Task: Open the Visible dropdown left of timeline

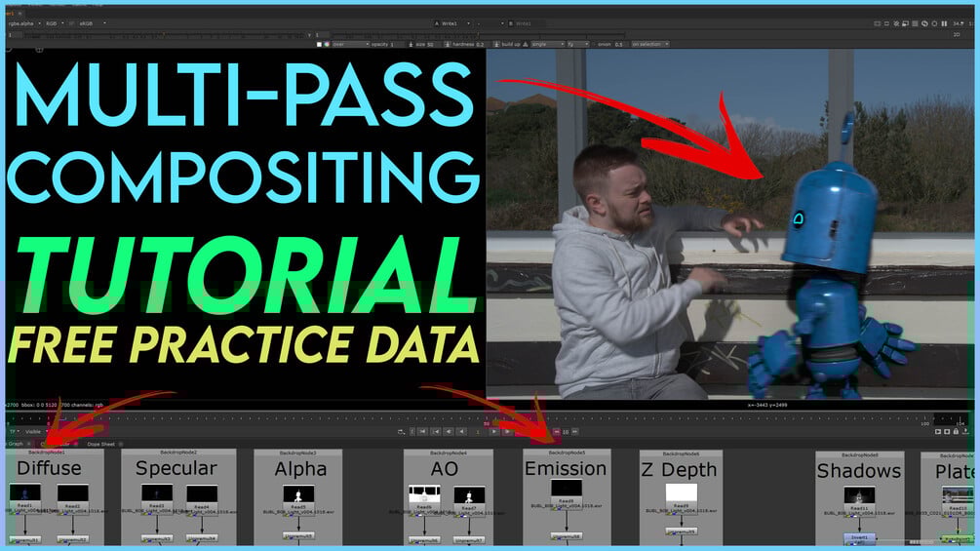Action: [37, 431]
